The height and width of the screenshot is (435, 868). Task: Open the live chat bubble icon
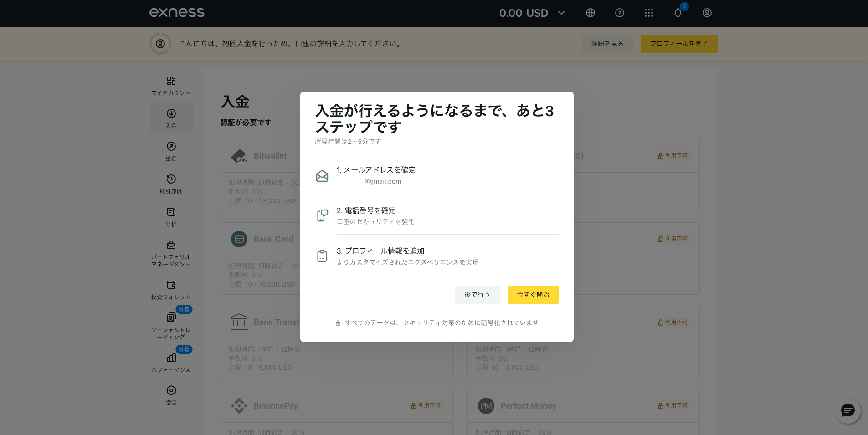847,411
